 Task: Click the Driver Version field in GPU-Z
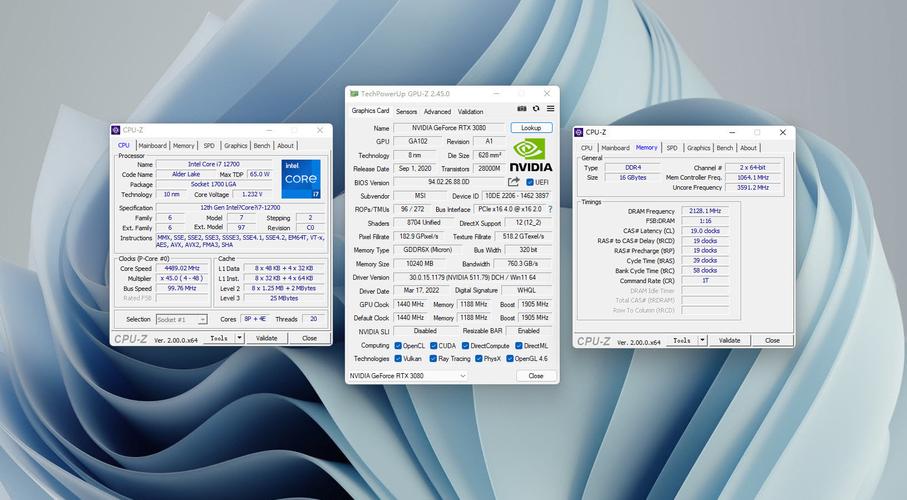pyautogui.click(x=473, y=278)
